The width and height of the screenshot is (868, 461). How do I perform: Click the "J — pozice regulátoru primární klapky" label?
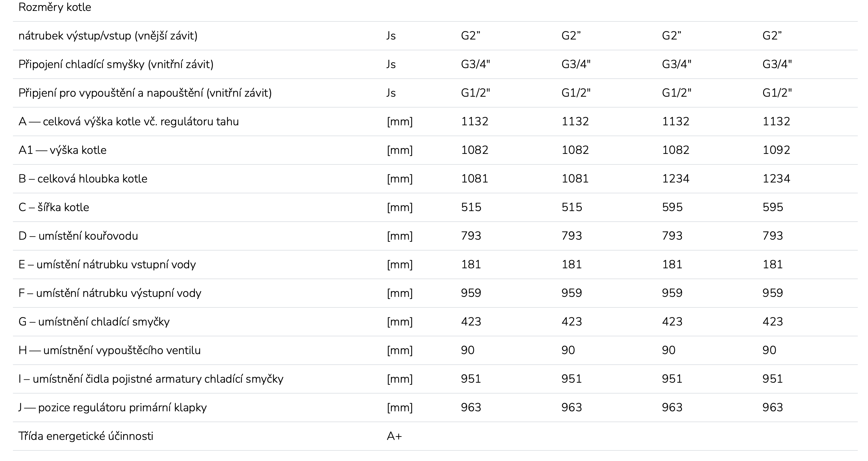pos(112,408)
